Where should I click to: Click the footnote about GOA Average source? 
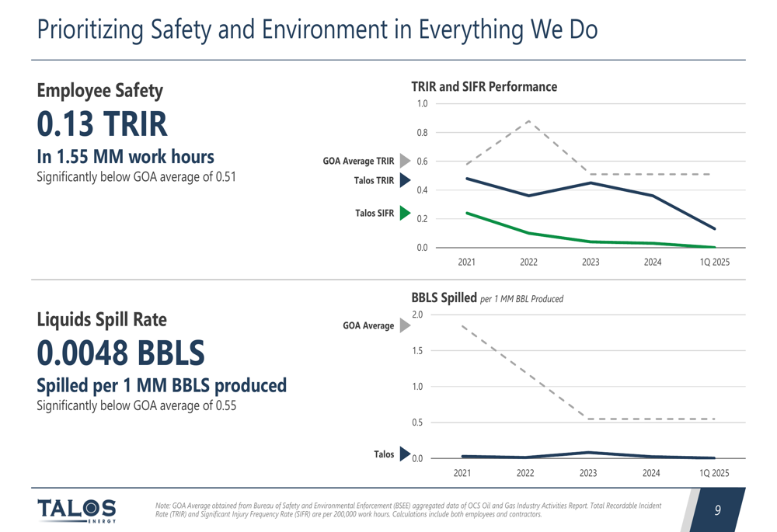click(409, 509)
